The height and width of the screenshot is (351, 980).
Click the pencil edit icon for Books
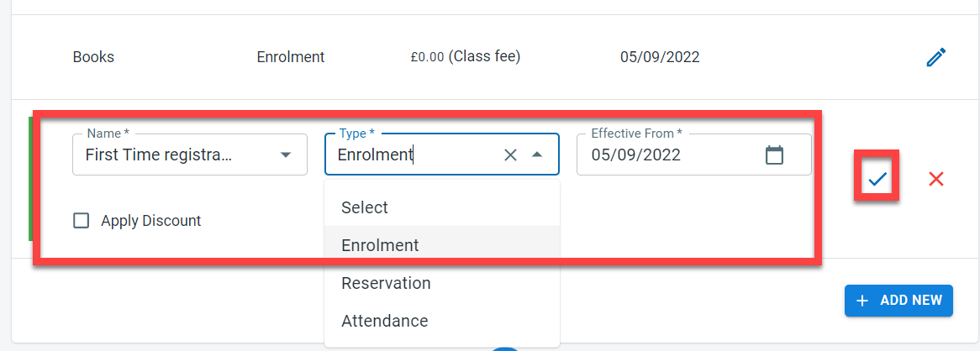935,57
